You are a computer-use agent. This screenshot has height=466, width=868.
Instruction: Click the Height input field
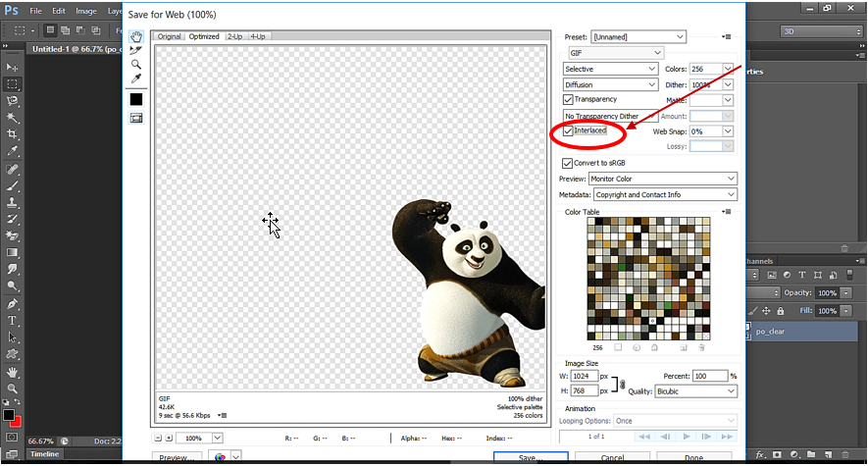[585, 390]
